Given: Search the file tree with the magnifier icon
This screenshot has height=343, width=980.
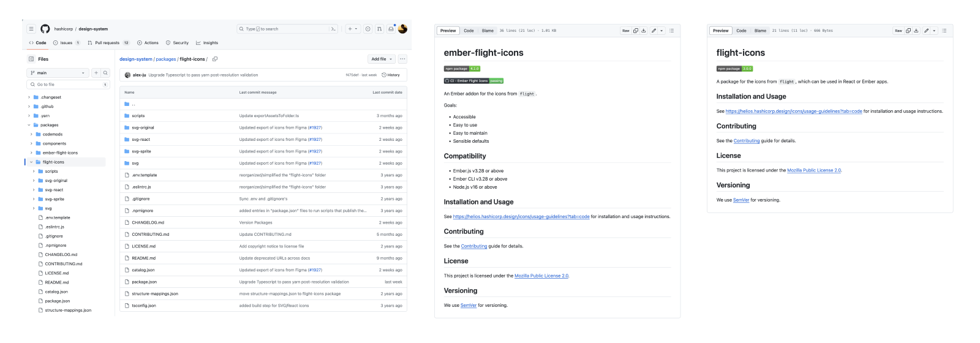Looking at the screenshot, I should tap(105, 73).
